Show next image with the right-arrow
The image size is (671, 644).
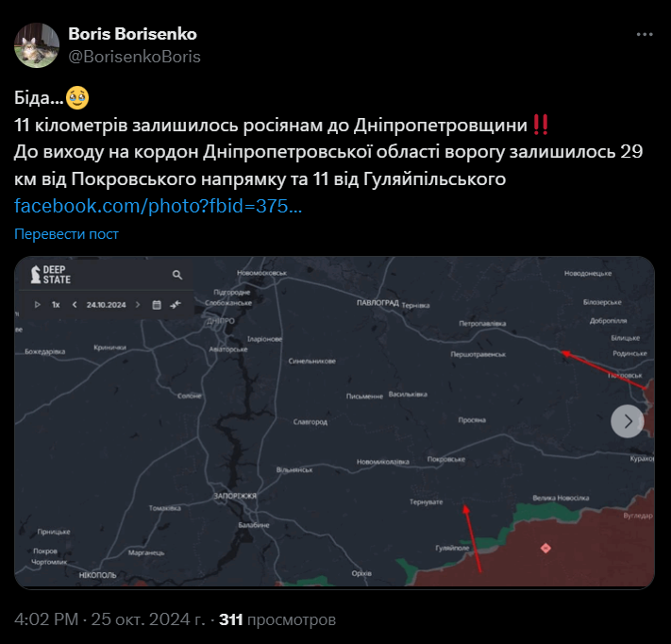(628, 421)
